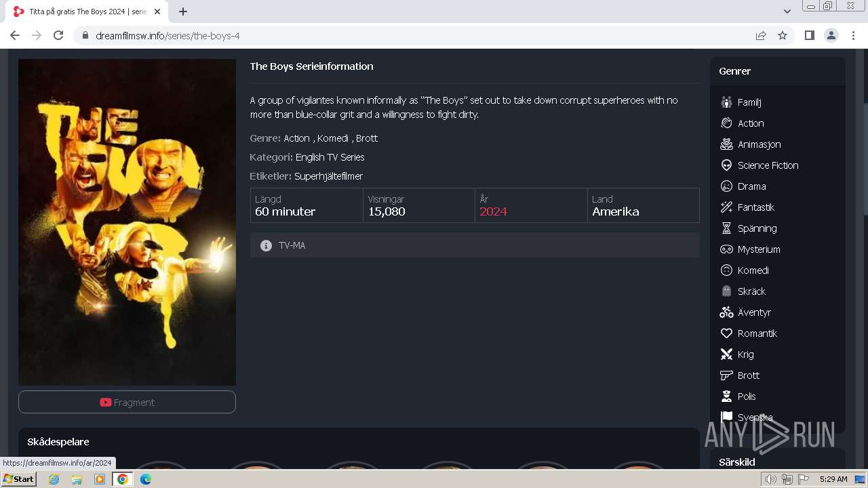Click the Krig crossed swords icon
The width and height of the screenshot is (868, 488).
[726, 354]
